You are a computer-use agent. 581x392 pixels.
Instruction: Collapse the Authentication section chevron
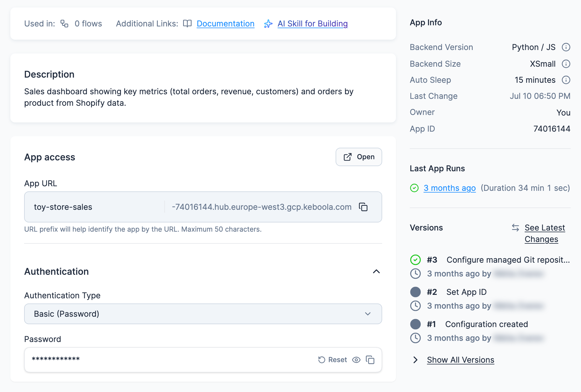pos(376,272)
